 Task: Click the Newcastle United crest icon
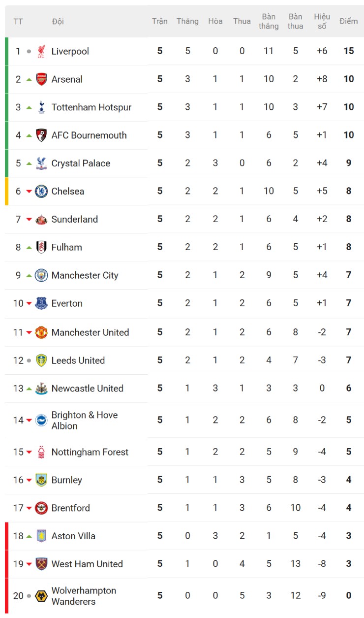tap(41, 389)
